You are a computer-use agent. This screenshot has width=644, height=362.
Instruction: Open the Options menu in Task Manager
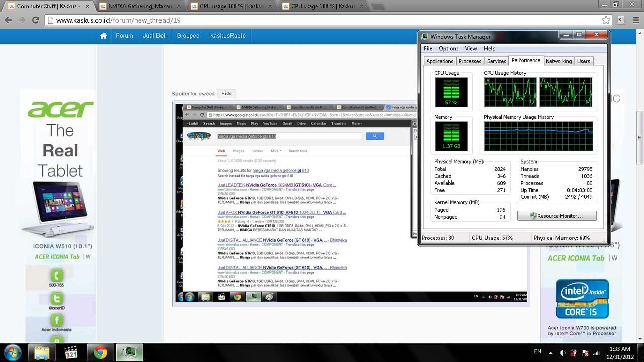448,48
